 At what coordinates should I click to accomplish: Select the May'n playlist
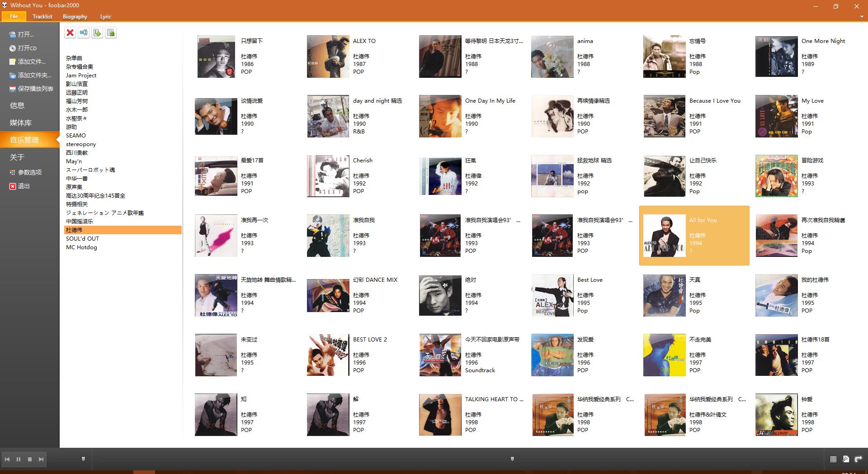74,161
